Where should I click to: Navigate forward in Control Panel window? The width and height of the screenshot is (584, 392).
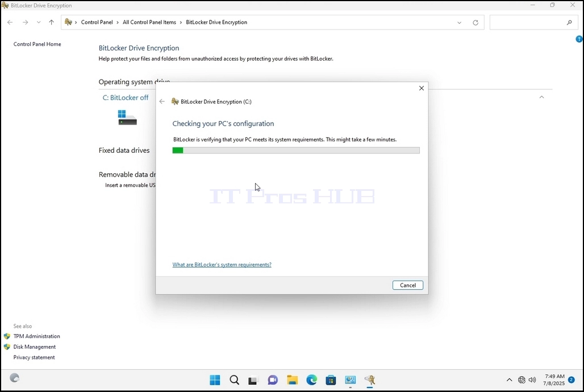[x=25, y=22]
